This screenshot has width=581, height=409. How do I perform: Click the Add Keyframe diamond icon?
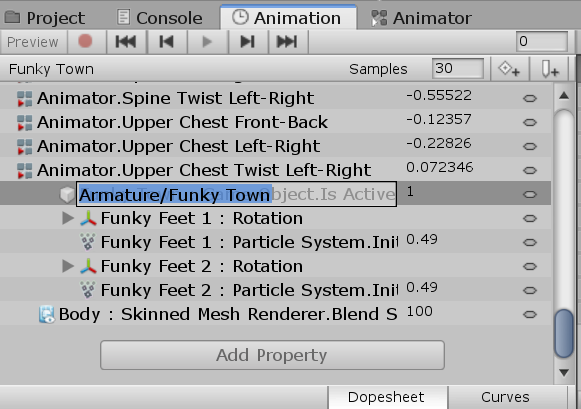[509, 69]
